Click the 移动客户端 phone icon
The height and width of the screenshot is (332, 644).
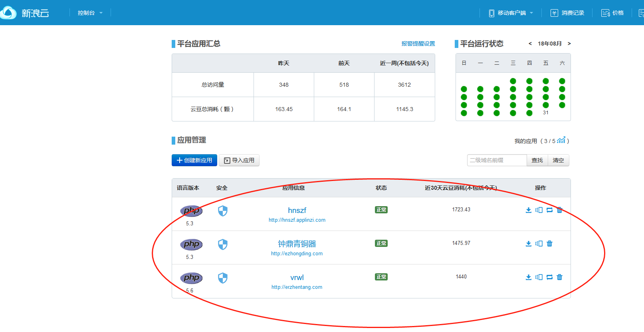click(x=491, y=13)
